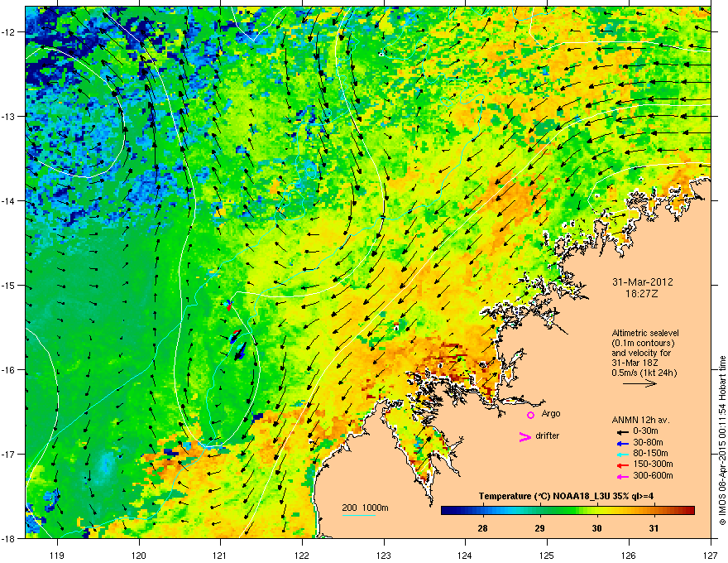728x563 pixels.
Task: Click the latitude axis label '-12'
Action: click(9, 32)
